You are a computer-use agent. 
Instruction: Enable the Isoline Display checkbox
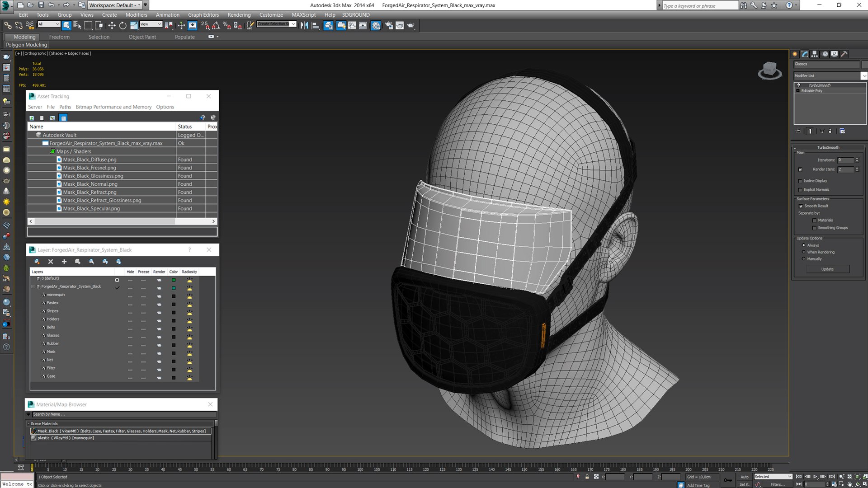coord(800,181)
